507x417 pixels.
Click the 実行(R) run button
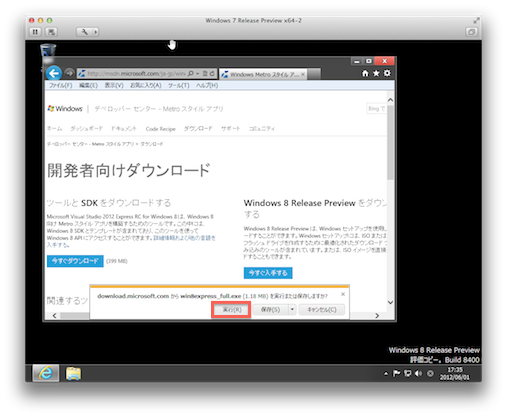(x=231, y=310)
